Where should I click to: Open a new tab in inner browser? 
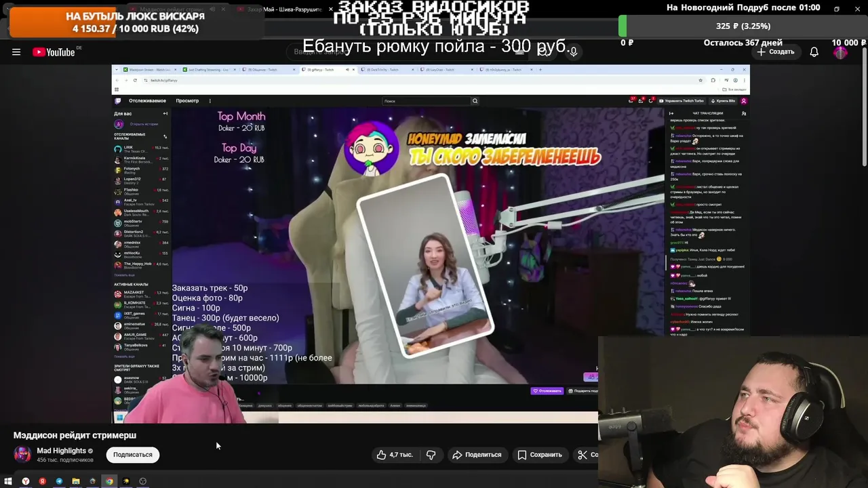pyautogui.click(x=540, y=70)
